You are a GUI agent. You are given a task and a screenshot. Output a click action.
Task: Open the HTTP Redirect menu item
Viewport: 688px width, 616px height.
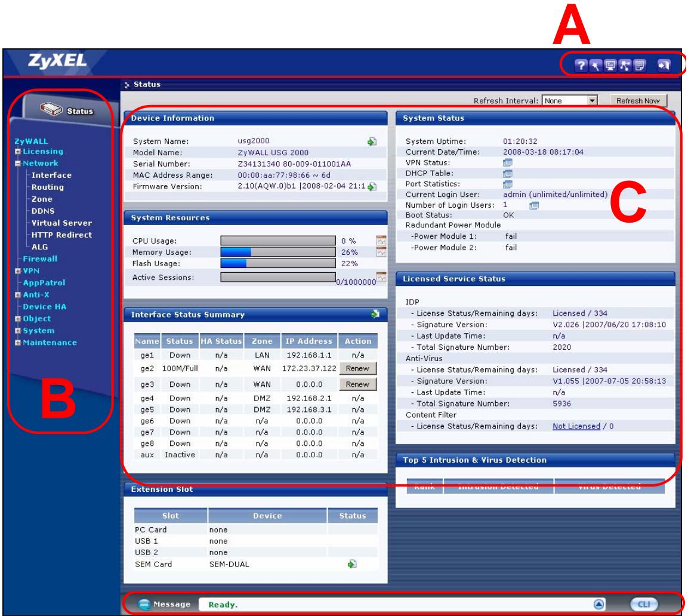pos(61,235)
